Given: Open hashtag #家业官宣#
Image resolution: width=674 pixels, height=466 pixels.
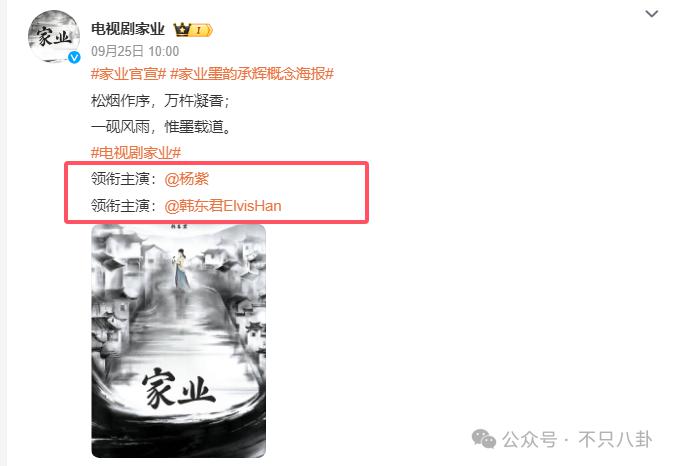Looking at the screenshot, I should pos(129,74).
